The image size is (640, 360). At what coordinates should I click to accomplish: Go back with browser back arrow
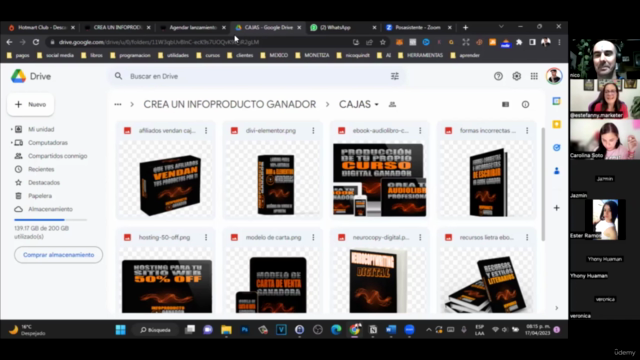pyautogui.click(x=9, y=42)
